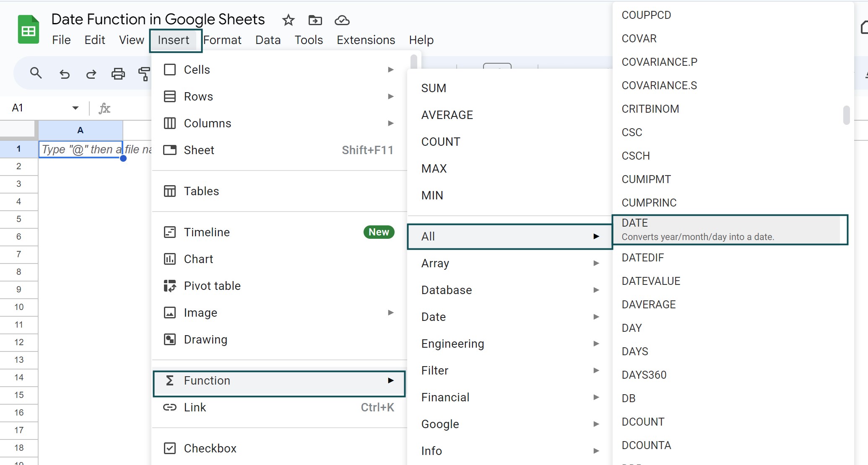This screenshot has width=868, height=465.
Task: Click the Columns icon in Insert menu
Action: point(170,123)
